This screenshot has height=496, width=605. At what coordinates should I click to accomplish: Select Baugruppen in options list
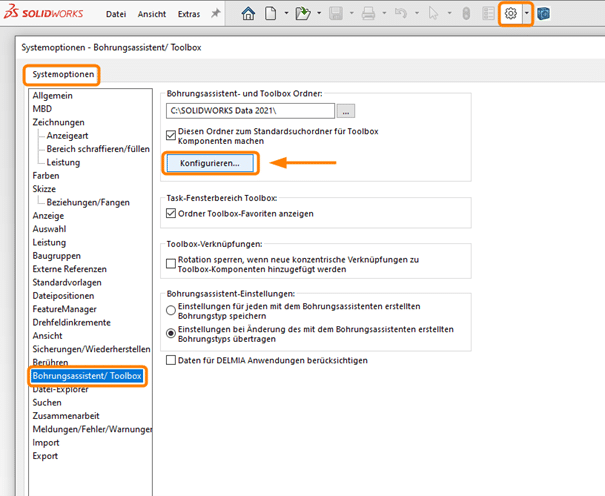[x=57, y=256]
